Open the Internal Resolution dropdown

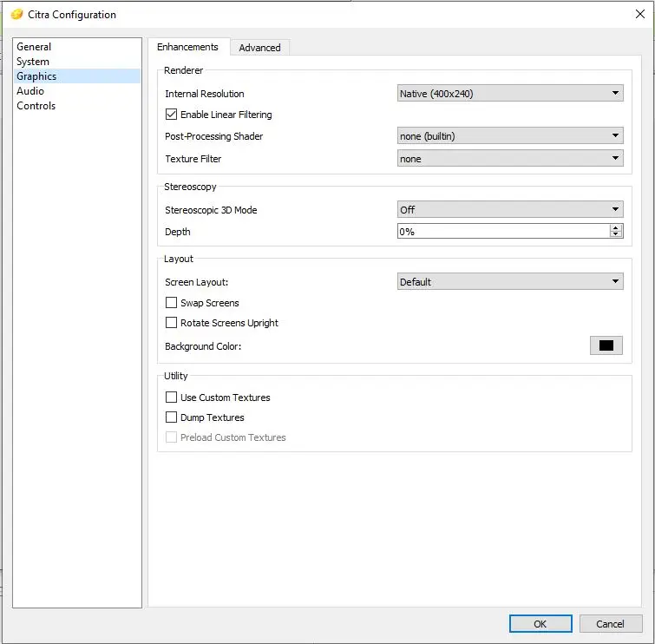pos(509,94)
